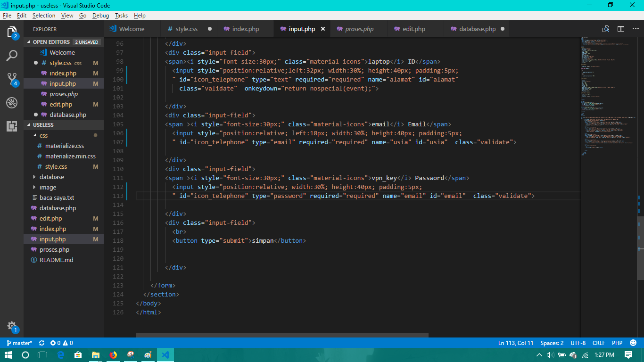Switch to the Welcome tab

pos(132,29)
